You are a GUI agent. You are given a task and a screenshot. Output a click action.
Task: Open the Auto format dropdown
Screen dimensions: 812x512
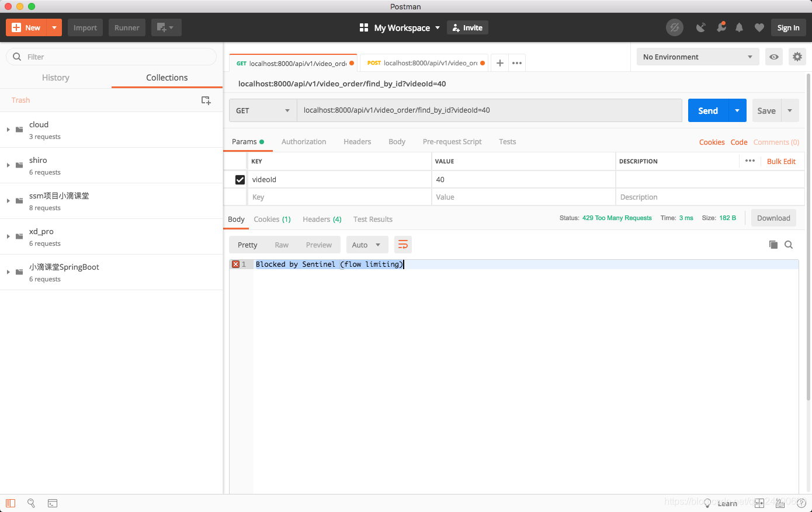366,245
